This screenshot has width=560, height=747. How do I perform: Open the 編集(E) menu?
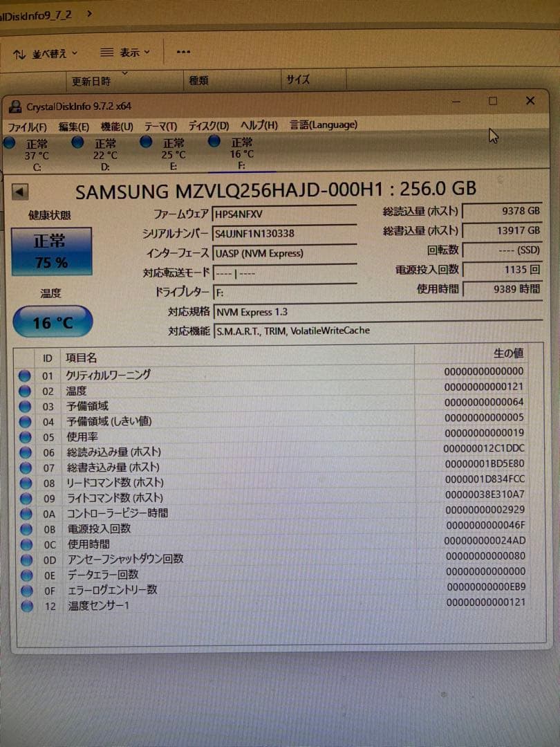73,127
